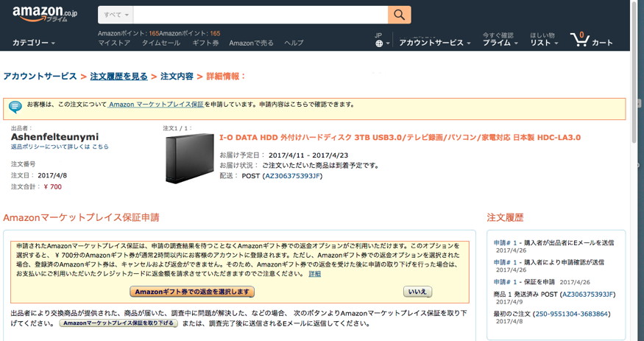This screenshot has width=644, height=341.
Task: Click the 注文履歴 sidebar heading
Action: click(505, 217)
